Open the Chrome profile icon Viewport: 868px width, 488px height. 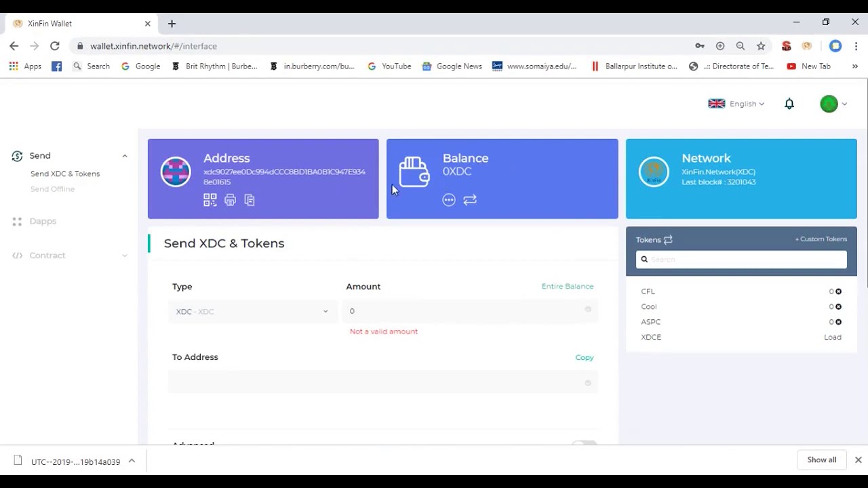pyautogui.click(x=835, y=46)
